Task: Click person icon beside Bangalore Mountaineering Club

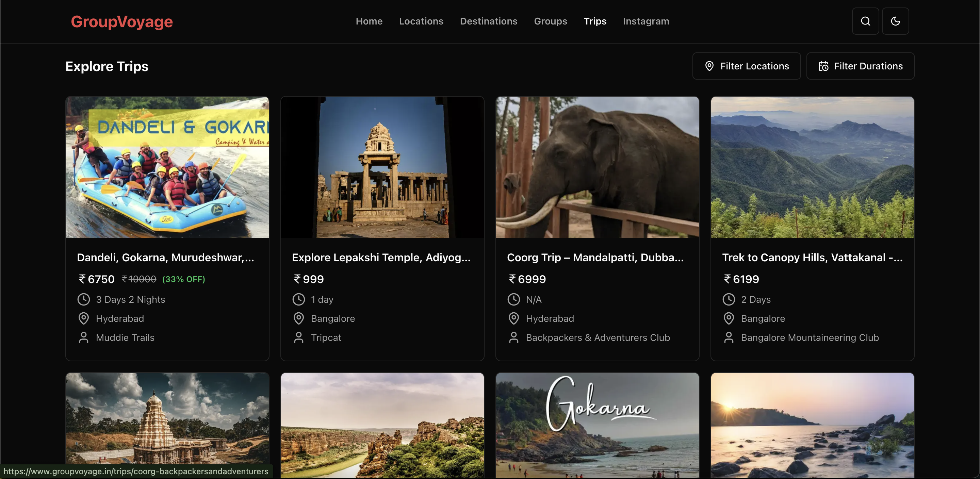Action: pyautogui.click(x=729, y=337)
